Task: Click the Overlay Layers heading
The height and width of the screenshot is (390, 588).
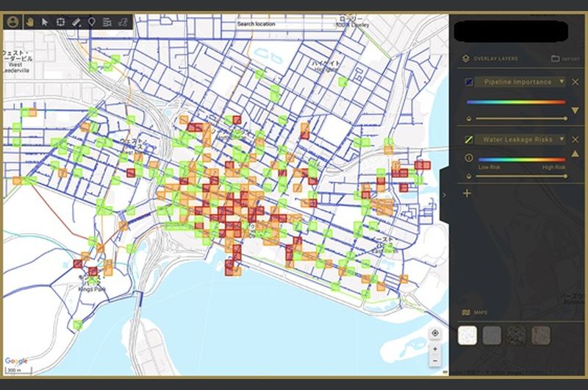Action: [495, 59]
